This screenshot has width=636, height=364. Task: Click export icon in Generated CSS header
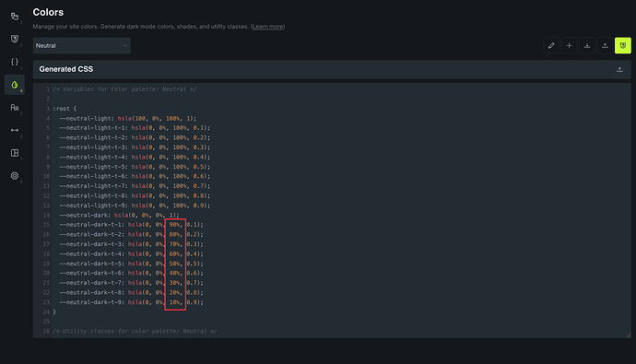[619, 69]
